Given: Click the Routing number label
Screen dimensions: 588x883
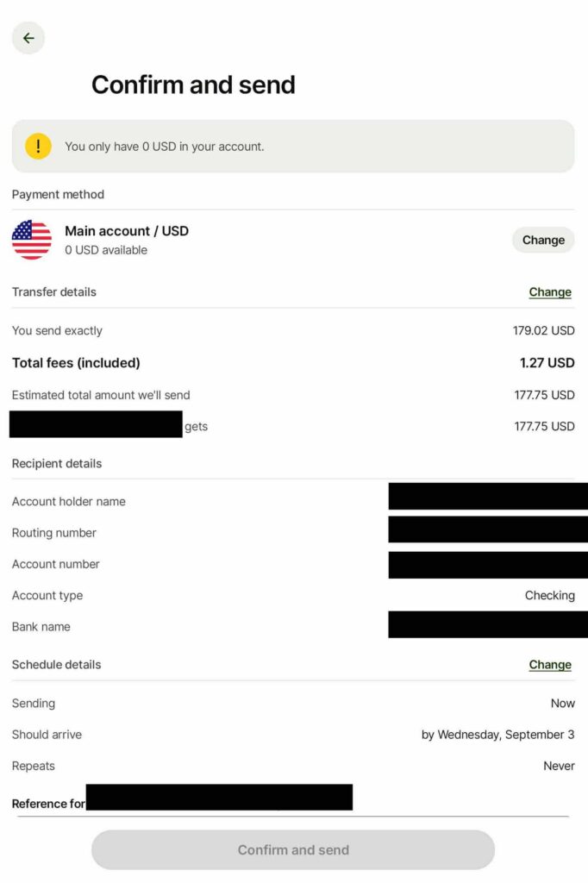Looking at the screenshot, I should [54, 533].
